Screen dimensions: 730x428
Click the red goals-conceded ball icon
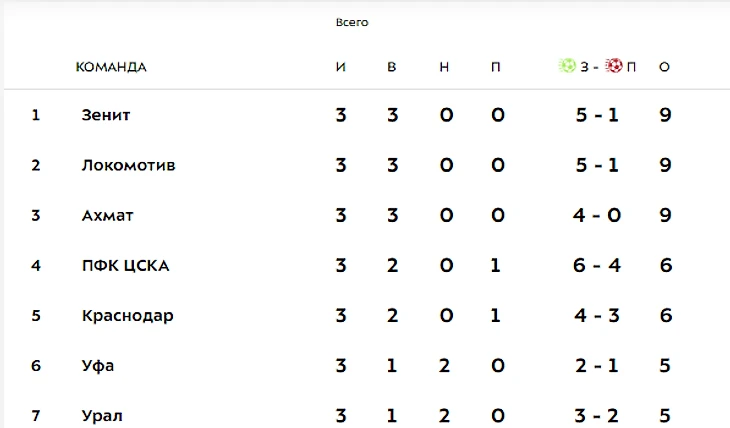point(614,67)
